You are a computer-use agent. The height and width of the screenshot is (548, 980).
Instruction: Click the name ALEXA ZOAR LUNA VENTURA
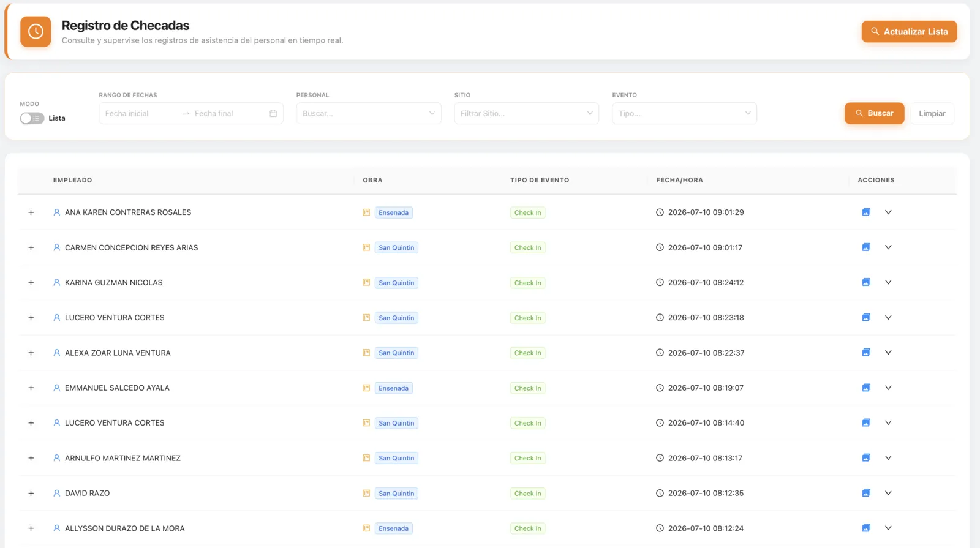point(118,353)
